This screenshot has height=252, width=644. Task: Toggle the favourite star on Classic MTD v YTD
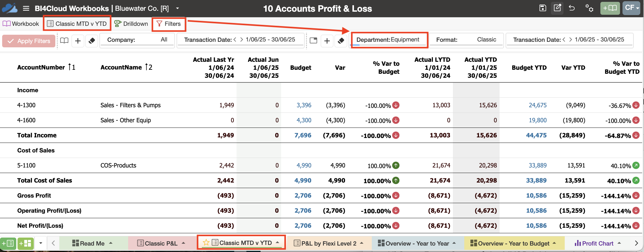pos(206,242)
